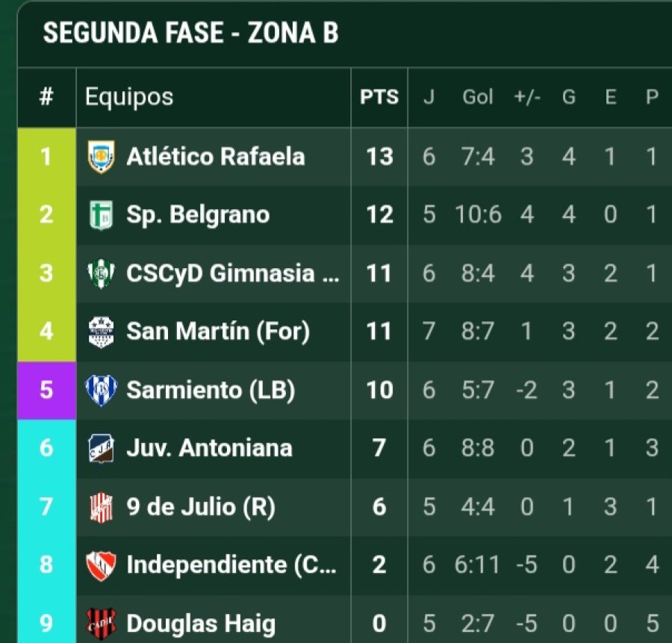The width and height of the screenshot is (672, 643).
Task: Open the Atlético Rafaela team name
Action: click(215, 157)
